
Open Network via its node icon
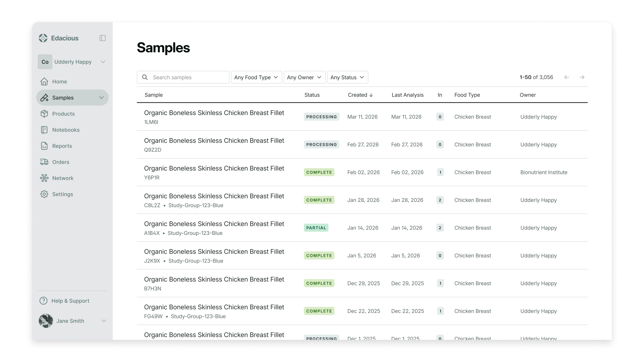click(x=44, y=178)
